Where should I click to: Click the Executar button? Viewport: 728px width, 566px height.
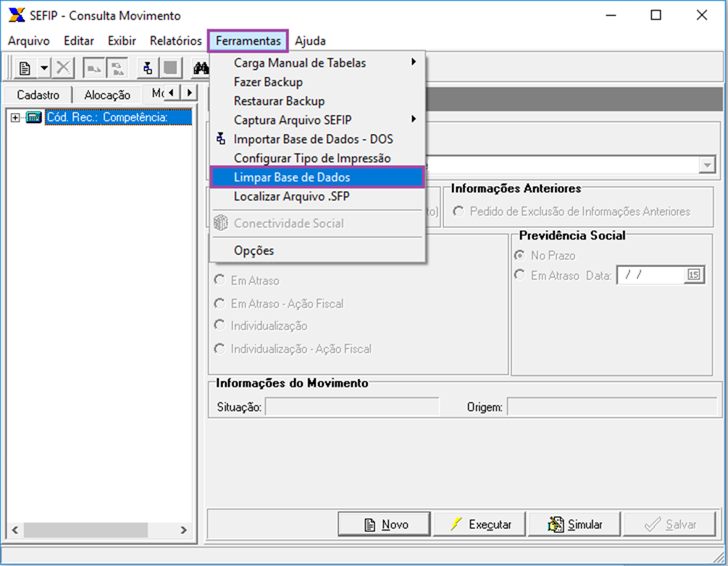480,524
